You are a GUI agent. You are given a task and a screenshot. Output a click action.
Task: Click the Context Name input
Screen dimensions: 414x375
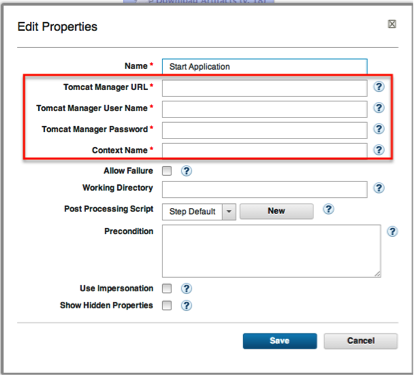265,151
